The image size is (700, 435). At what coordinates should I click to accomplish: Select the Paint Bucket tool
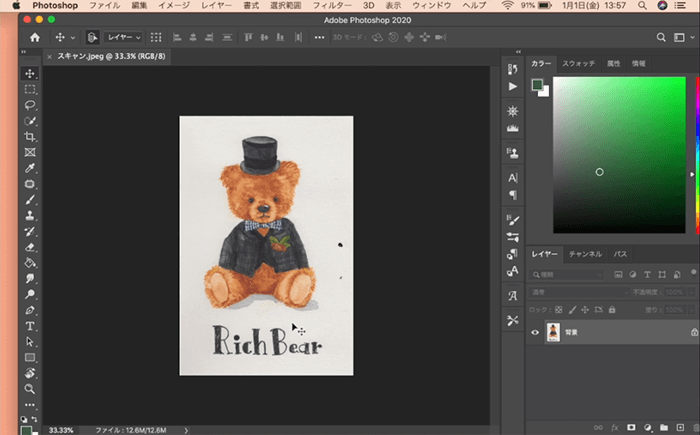pos(30,263)
